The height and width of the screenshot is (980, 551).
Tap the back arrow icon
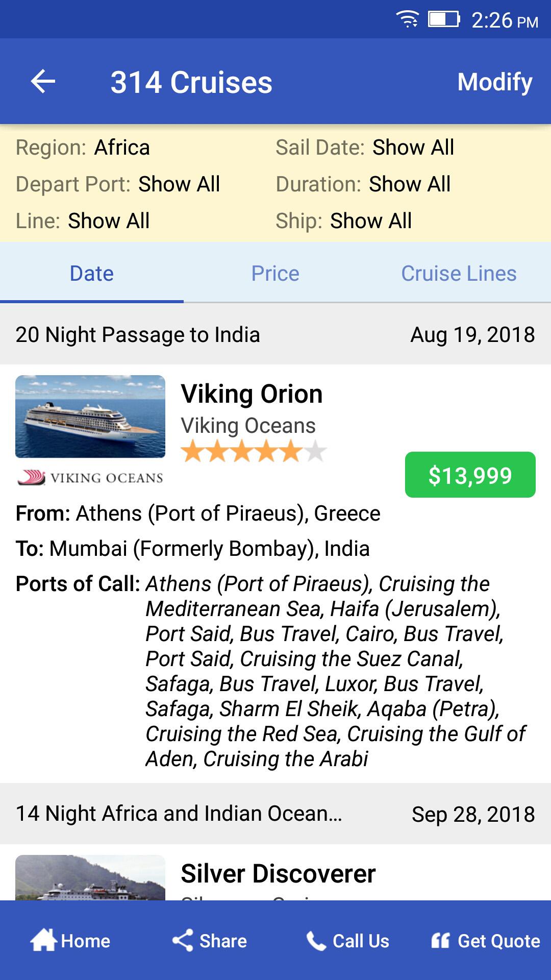tap(43, 82)
